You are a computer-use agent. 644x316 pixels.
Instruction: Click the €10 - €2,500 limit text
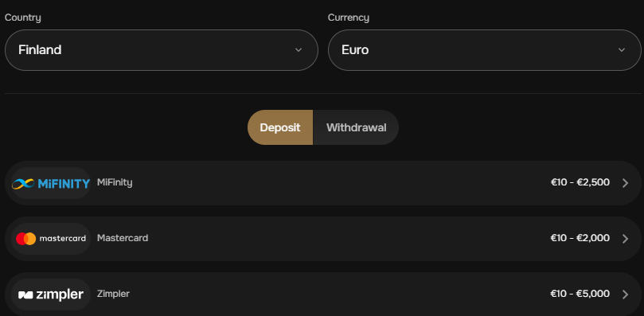580,182
